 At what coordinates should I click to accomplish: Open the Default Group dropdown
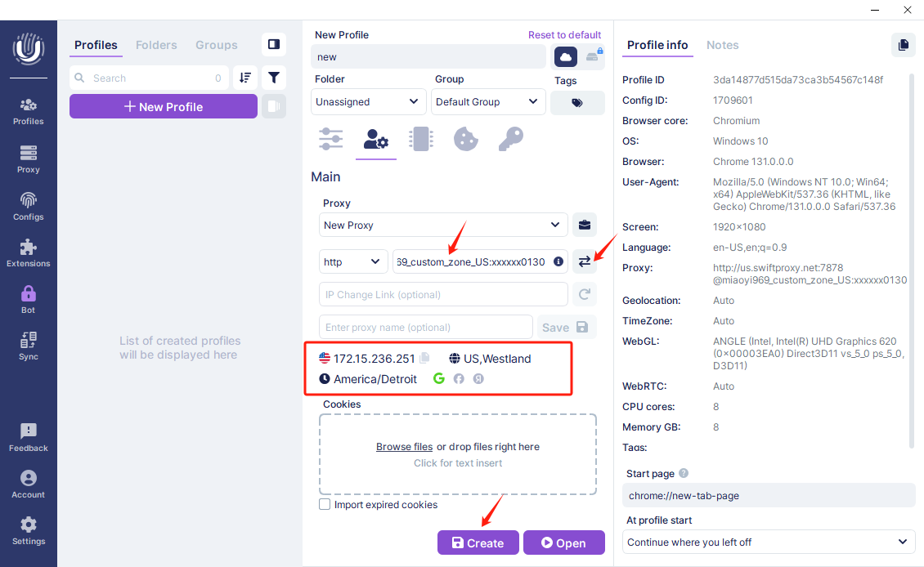488,102
